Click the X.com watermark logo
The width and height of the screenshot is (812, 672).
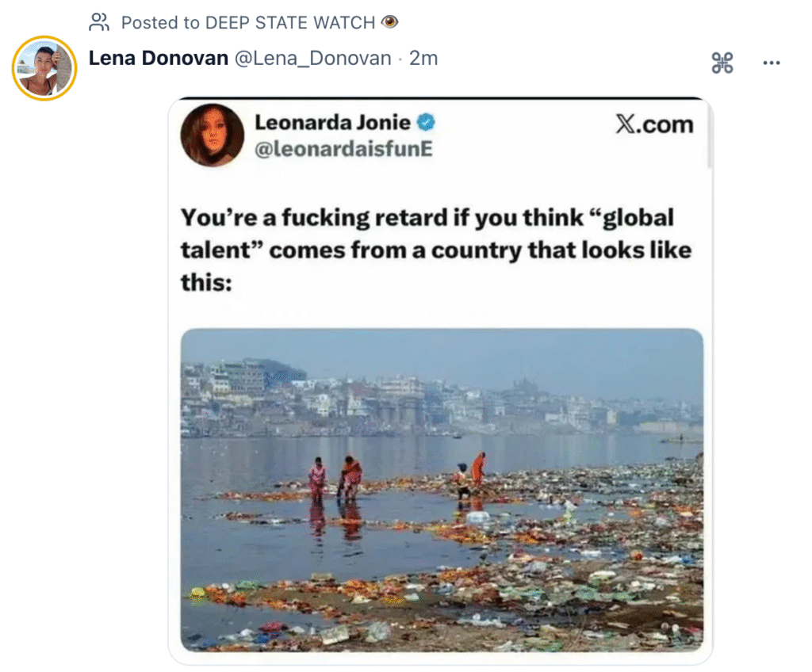point(653,124)
